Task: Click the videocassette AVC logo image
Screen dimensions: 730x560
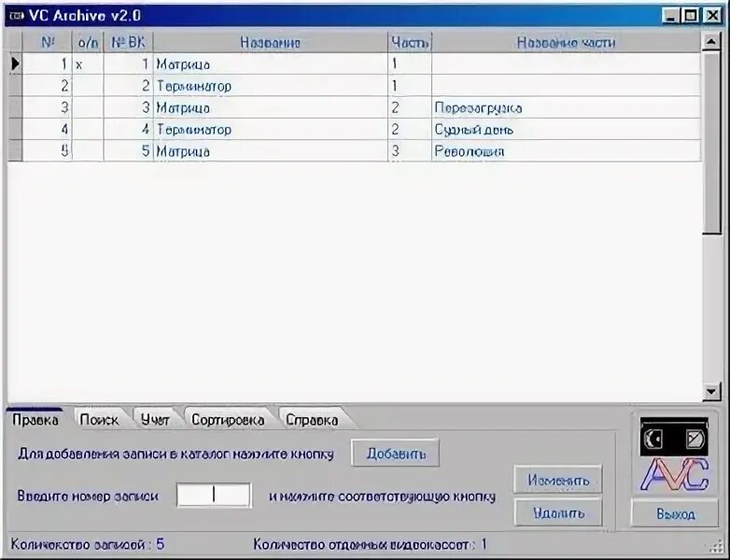Action: pyautogui.click(x=674, y=455)
